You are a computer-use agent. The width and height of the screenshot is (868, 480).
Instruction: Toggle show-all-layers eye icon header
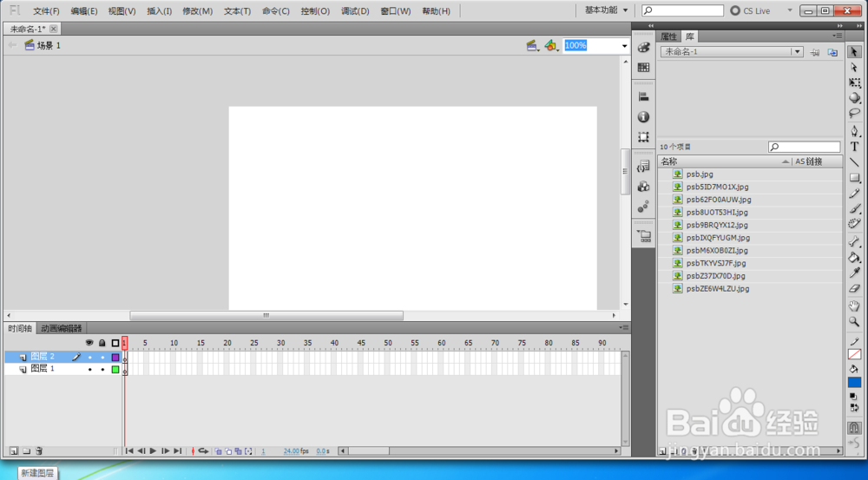pos(89,343)
